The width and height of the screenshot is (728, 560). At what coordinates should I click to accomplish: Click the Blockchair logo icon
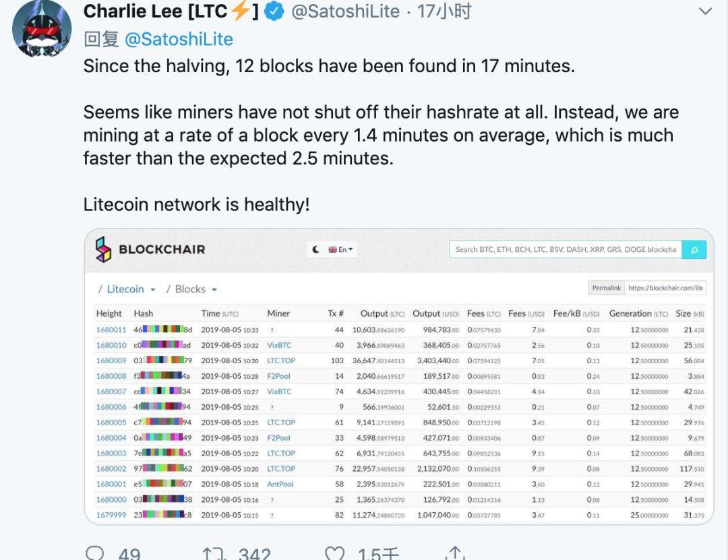click(x=103, y=249)
